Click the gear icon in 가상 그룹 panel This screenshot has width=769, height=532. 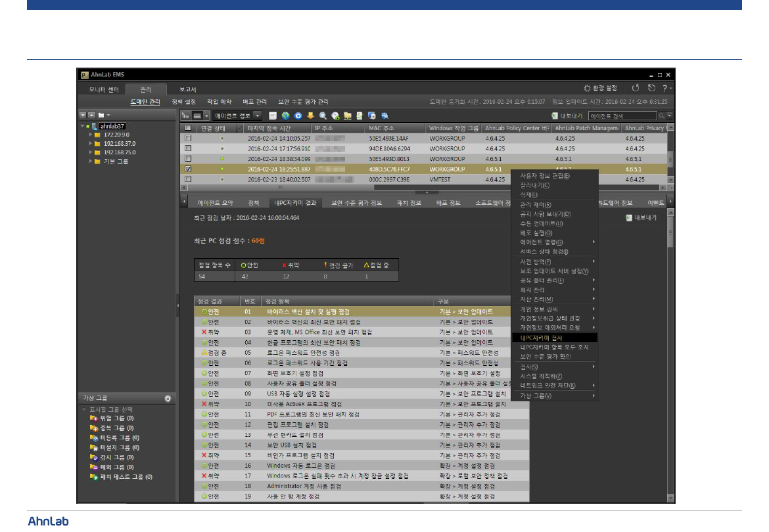click(x=168, y=398)
